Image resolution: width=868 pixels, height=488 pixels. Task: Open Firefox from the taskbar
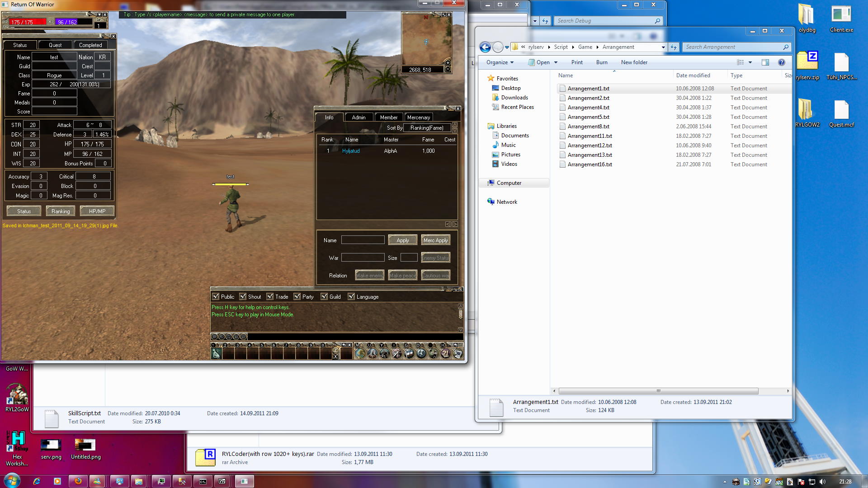[77, 481]
